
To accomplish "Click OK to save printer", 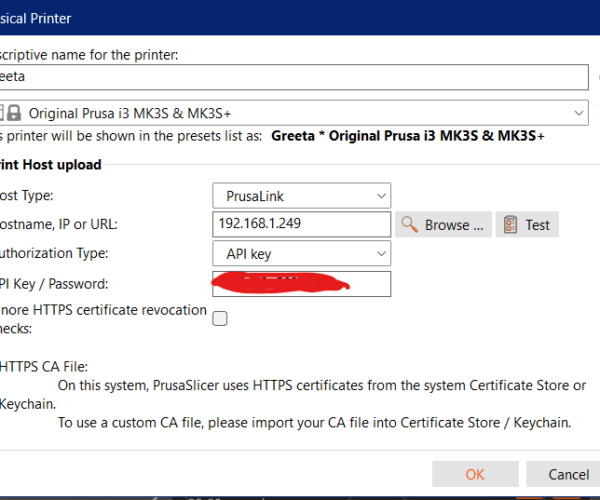I will click(475, 474).
